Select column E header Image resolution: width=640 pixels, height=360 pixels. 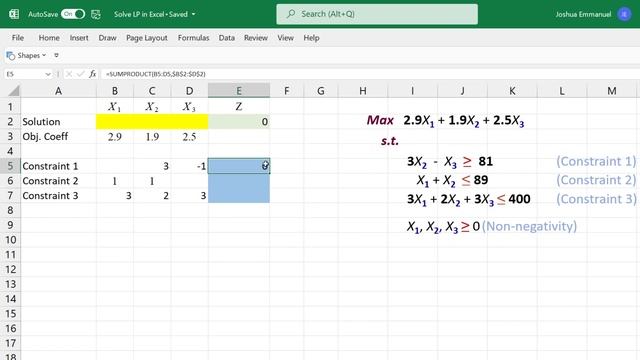[x=239, y=91]
